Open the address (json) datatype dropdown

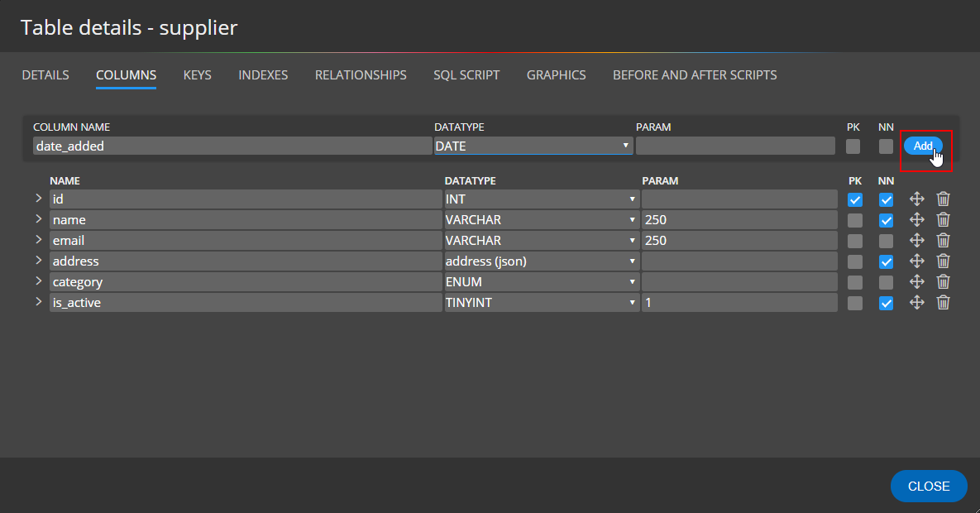[541, 261]
